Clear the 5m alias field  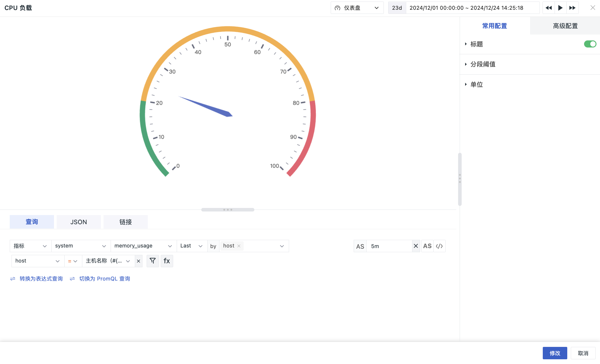pos(416,246)
